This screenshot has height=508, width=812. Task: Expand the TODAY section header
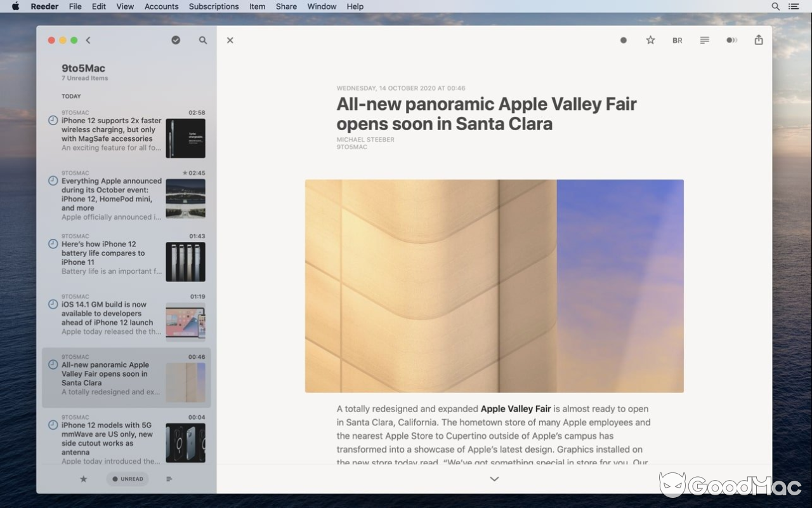point(71,96)
